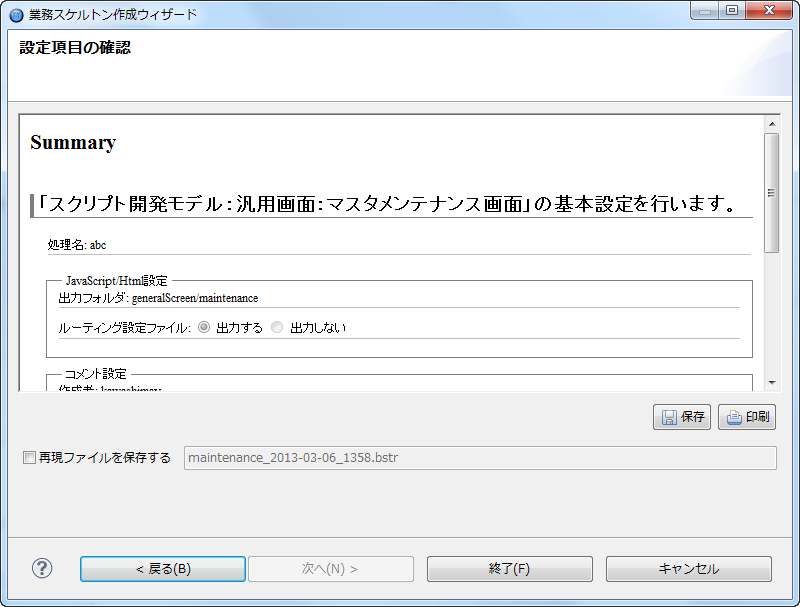This screenshot has width=800, height=607.
Task: Select the 出力する radio button
Action: tap(204, 327)
